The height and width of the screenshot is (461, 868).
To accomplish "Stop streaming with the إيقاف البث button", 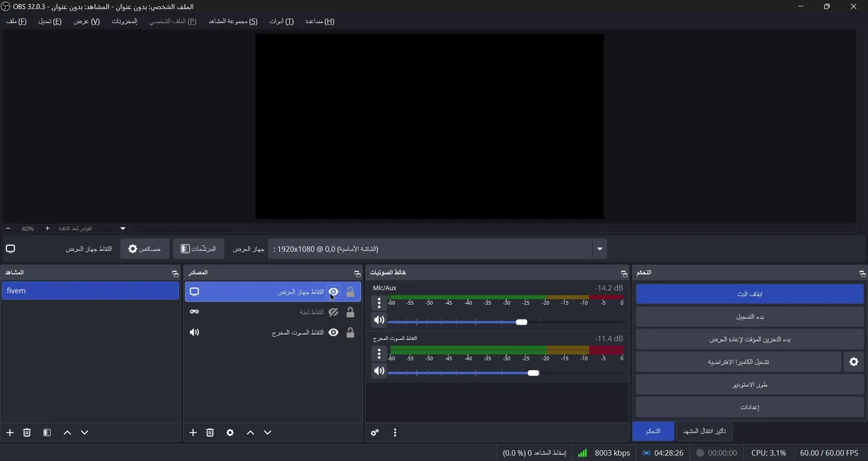I will (x=749, y=294).
